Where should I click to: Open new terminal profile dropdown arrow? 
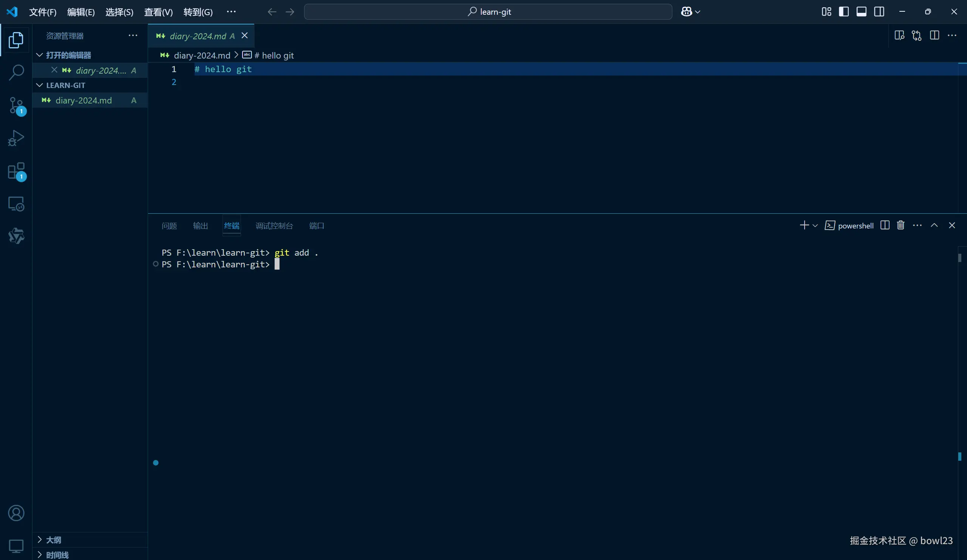coord(815,225)
